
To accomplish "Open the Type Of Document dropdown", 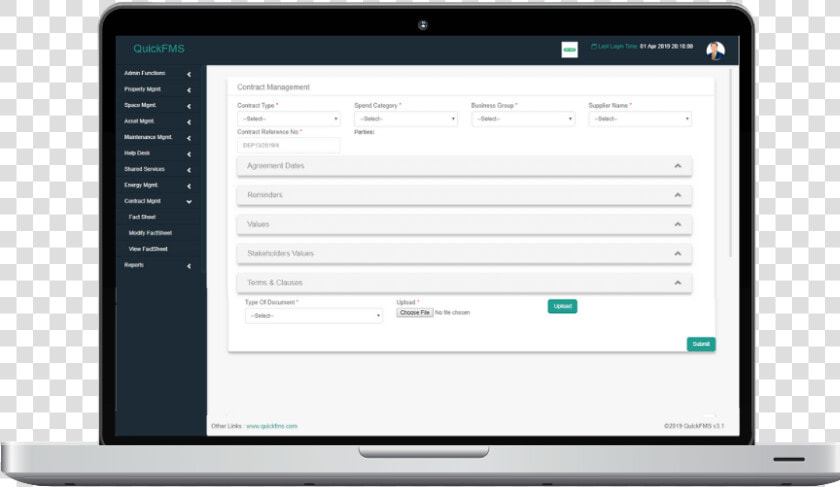I will pyautogui.click(x=314, y=316).
